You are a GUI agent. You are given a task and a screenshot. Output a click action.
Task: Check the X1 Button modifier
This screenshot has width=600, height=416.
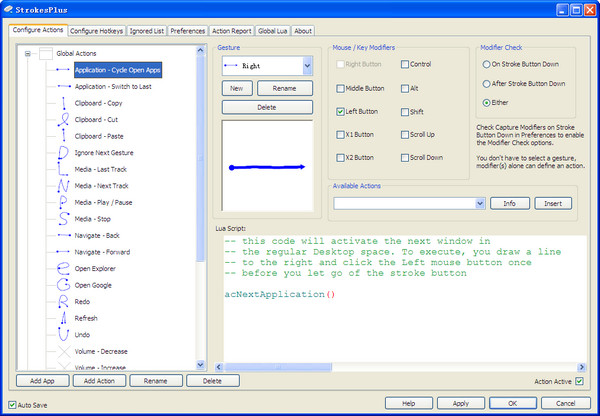pos(340,134)
